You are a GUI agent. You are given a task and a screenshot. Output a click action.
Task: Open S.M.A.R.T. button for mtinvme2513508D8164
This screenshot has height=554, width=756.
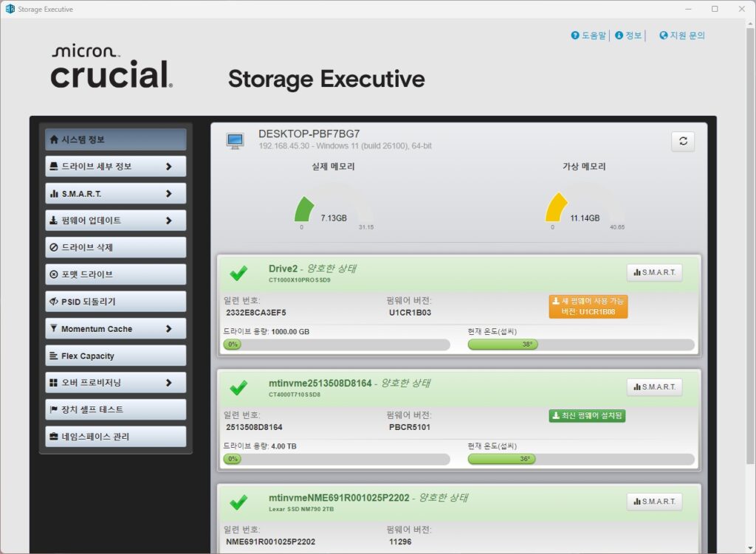click(654, 387)
